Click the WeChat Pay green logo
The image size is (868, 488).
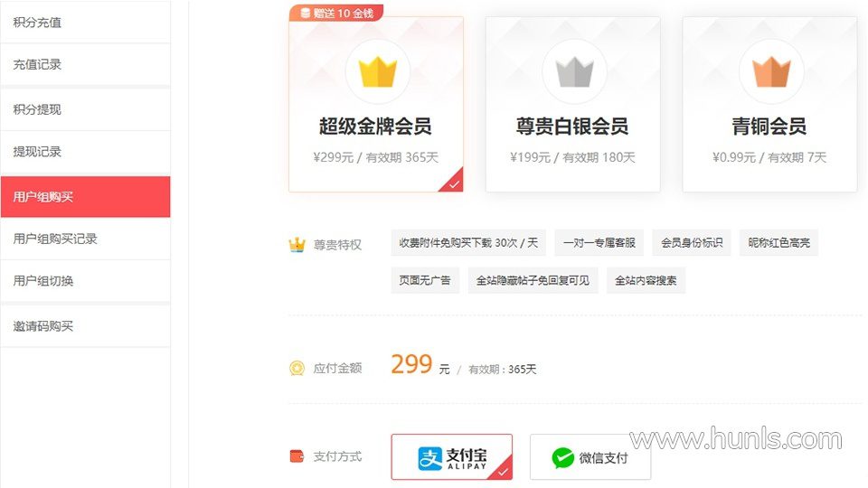pyautogui.click(x=563, y=458)
